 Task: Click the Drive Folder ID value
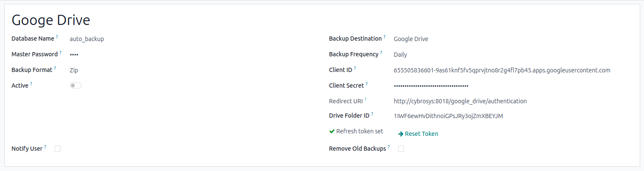point(448,116)
